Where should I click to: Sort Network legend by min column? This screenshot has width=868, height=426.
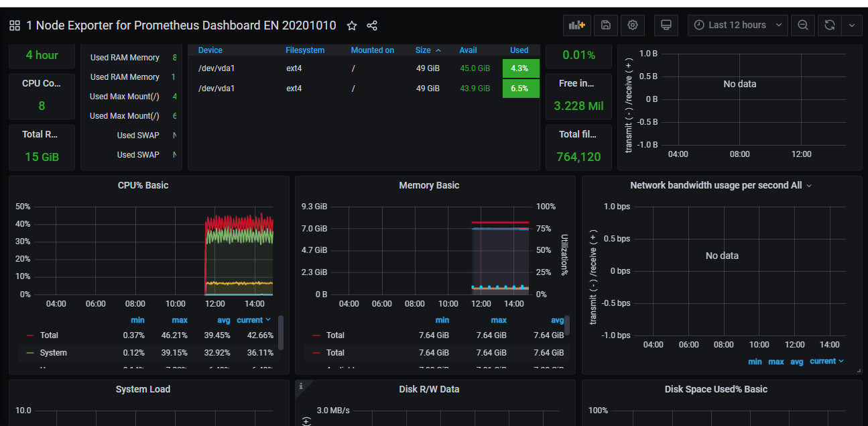[x=755, y=361]
